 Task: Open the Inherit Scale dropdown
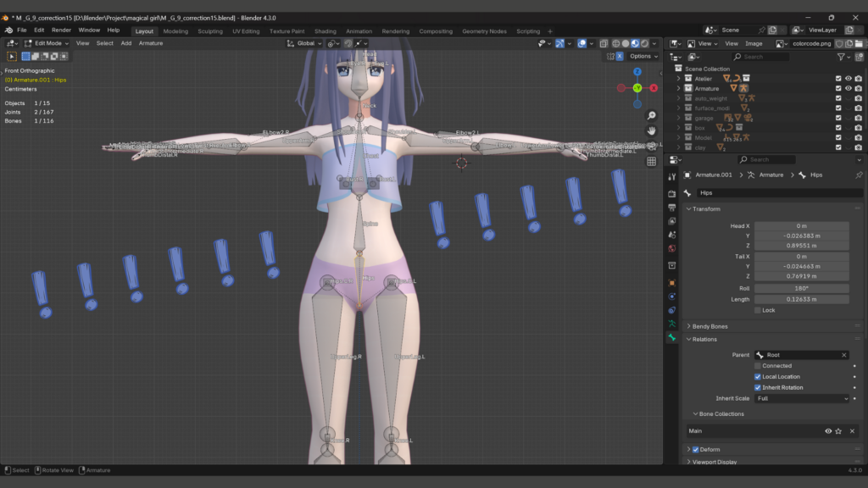(x=802, y=398)
